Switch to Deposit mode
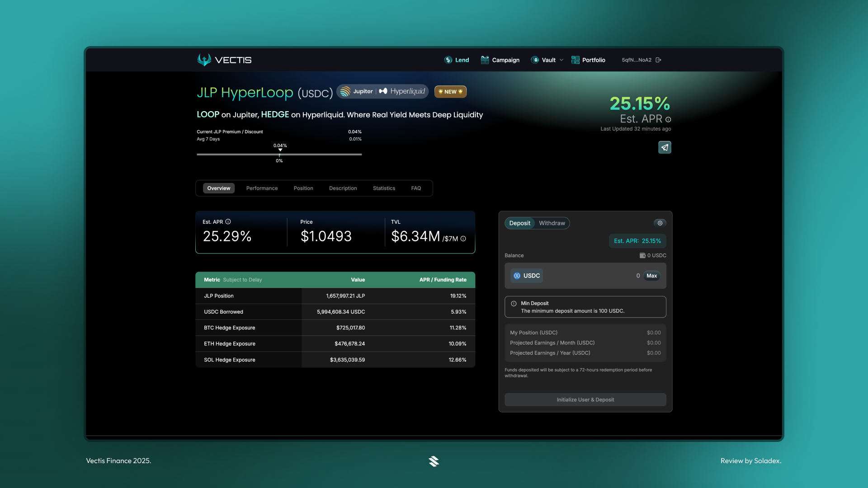The height and width of the screenshot is (488, 868). pos(520,223)
